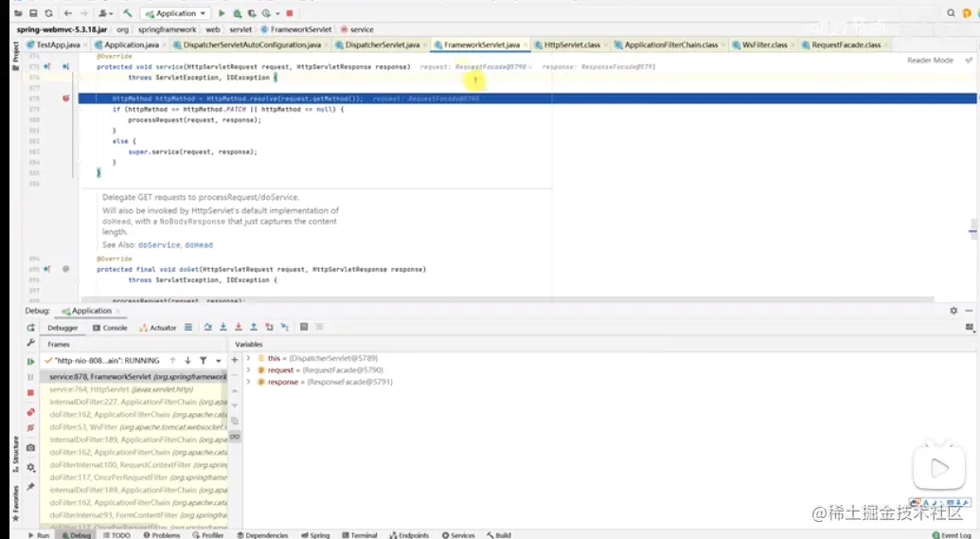
Task: Click the filter frames funnel icon
Action: 204,361
